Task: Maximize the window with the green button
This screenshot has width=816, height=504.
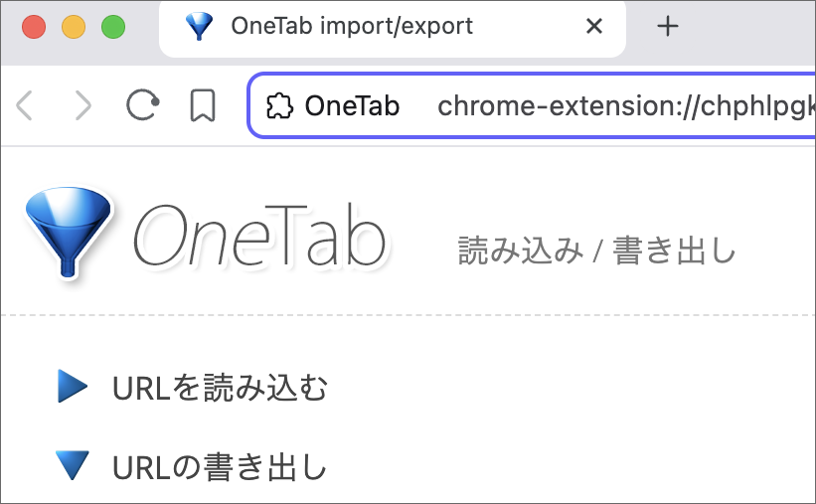Action: coord(113,27)
